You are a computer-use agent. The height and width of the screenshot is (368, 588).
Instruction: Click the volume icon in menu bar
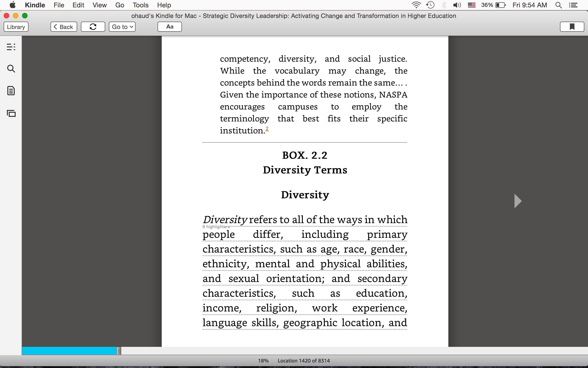[457, 5]
